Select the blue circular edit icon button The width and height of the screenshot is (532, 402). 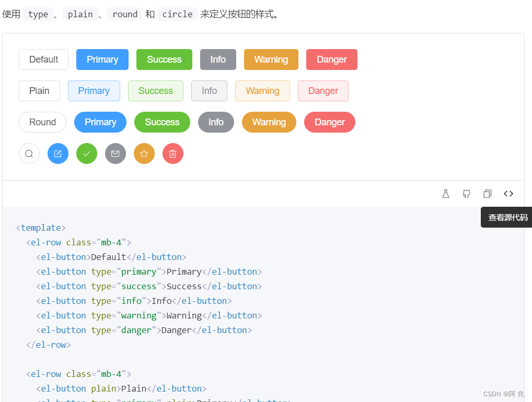[x=58, y=153]
